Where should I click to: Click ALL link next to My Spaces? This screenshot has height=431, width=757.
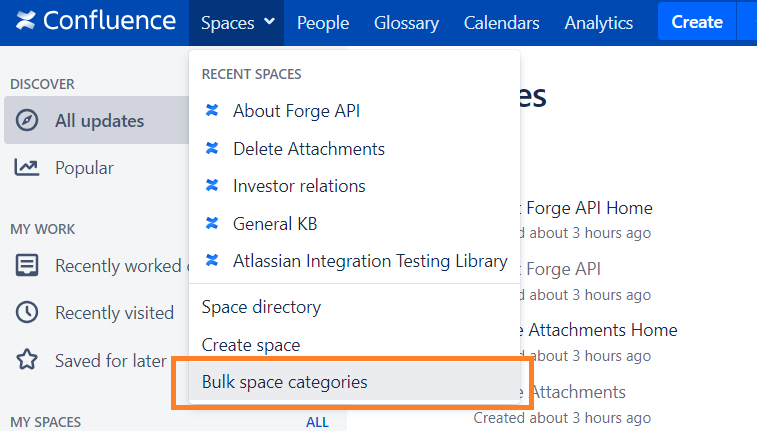[317, 422]
